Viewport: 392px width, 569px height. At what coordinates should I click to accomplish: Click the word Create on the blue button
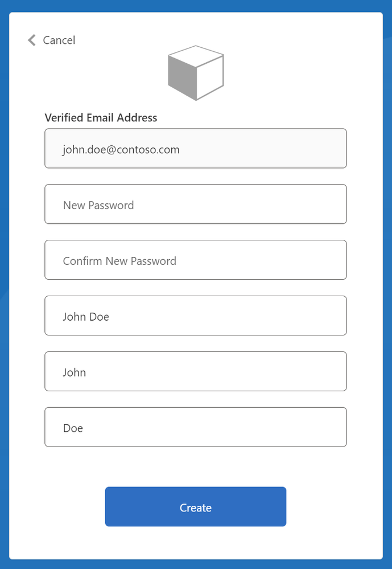196,507
